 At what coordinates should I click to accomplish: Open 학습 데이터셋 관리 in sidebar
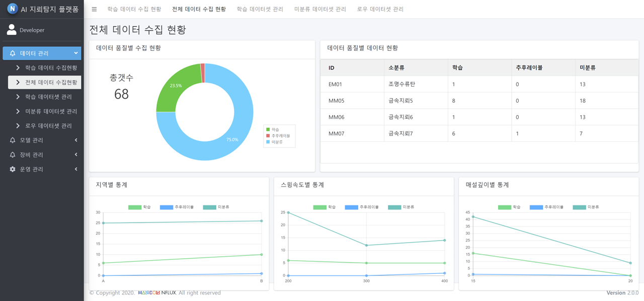44,97
